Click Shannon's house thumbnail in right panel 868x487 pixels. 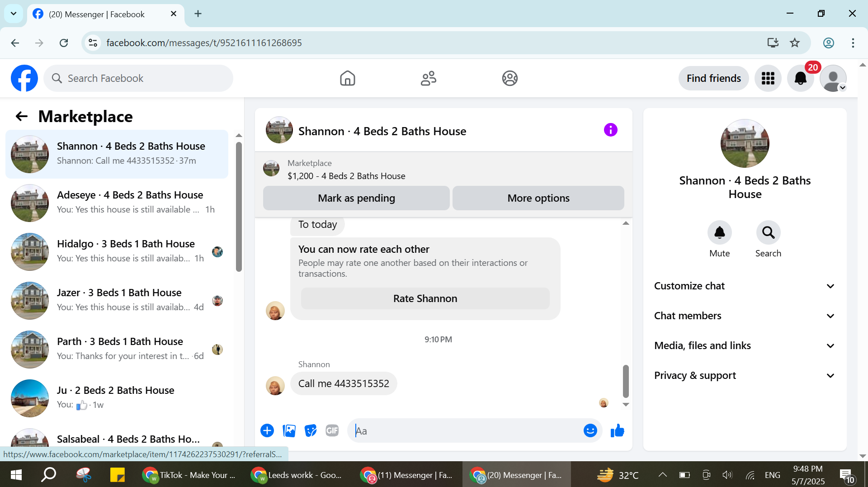(x=745, y=143)
